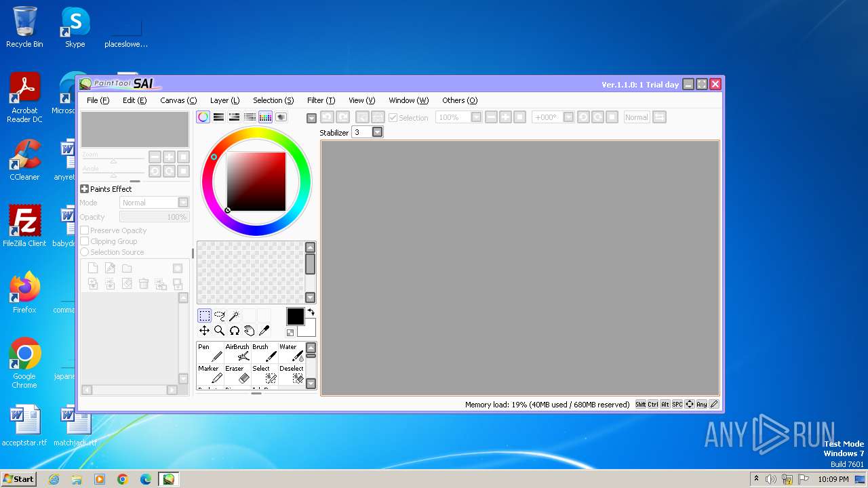
Task: Toggle the Ctrl modifier status button
Action: pyautogui.click(x=653, y=404)
